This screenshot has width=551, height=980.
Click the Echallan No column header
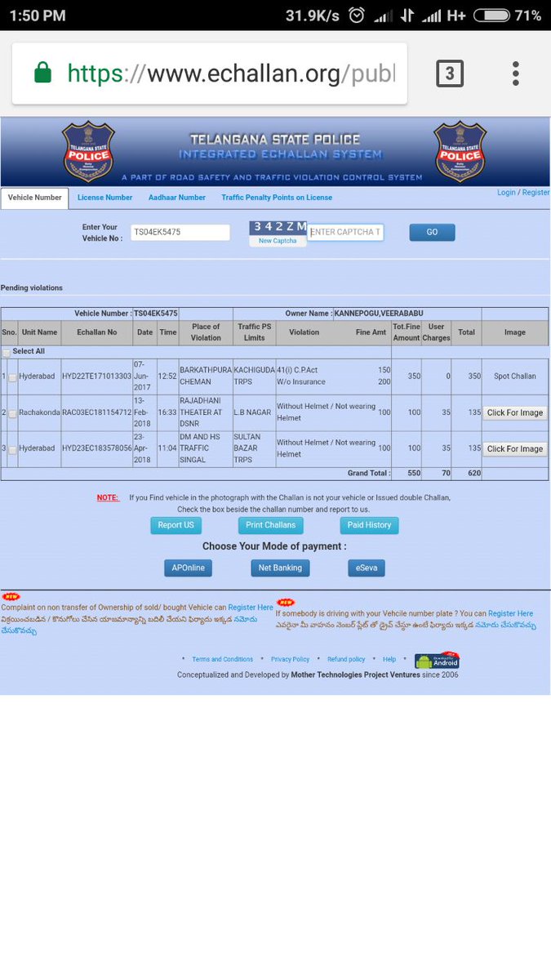(97, 332)
